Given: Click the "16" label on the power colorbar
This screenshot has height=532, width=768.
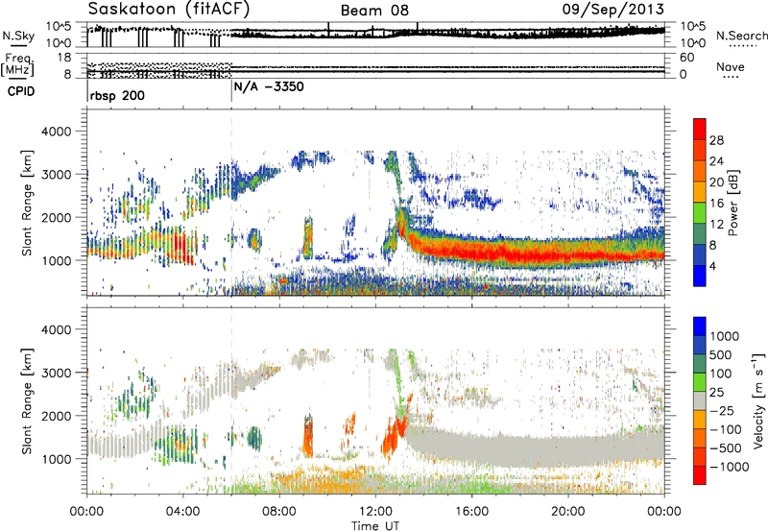Looking at the screenshot, I should tap(716, 204).
